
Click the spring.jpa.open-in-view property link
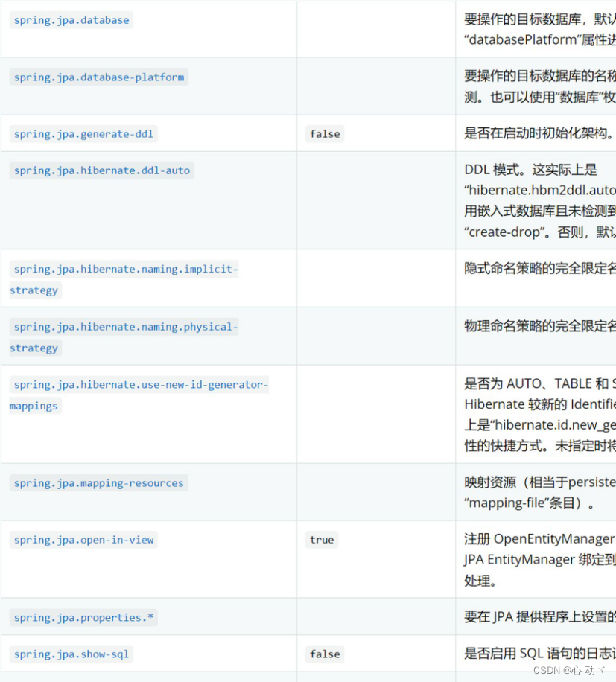click(x=83, y=540)
